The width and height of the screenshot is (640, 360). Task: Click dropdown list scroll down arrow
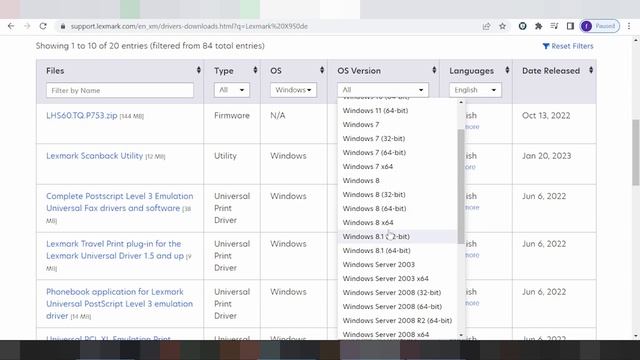coord(461,335)
